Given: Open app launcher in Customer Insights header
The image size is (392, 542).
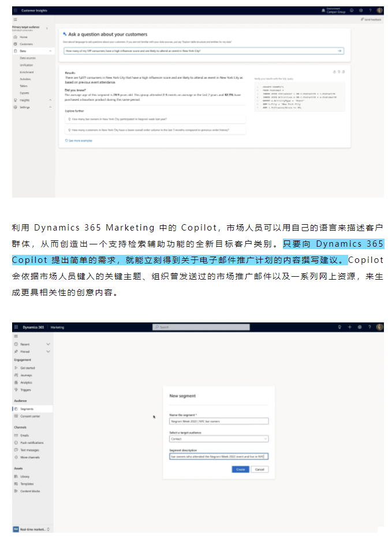Looking at the screenshot, I should pos(16,10).
